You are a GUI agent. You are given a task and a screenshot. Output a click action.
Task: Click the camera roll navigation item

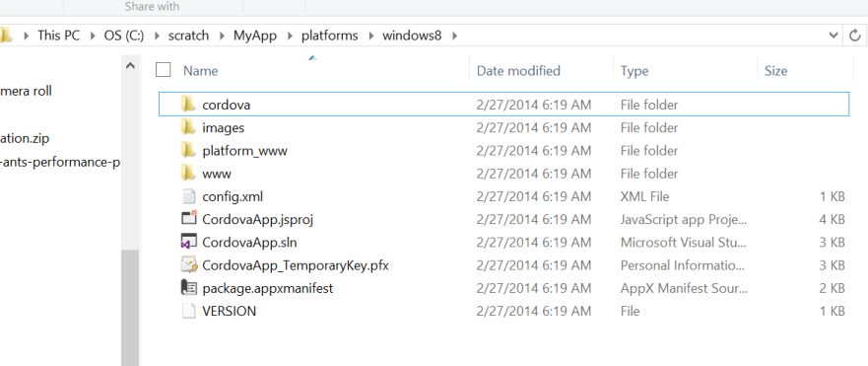(26, 91)
